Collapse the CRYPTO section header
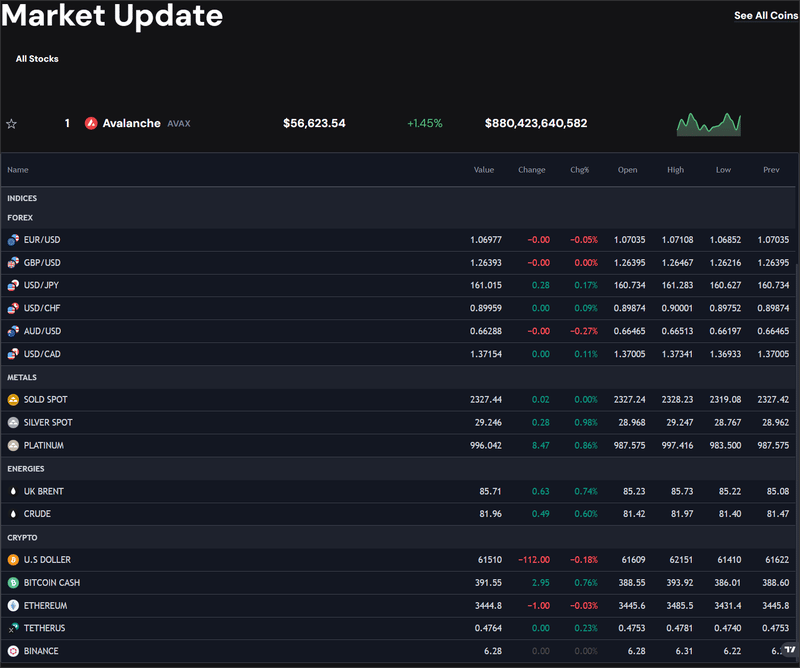Image resolution: width=800 pixels, height=668 pixels. point(22,538)
